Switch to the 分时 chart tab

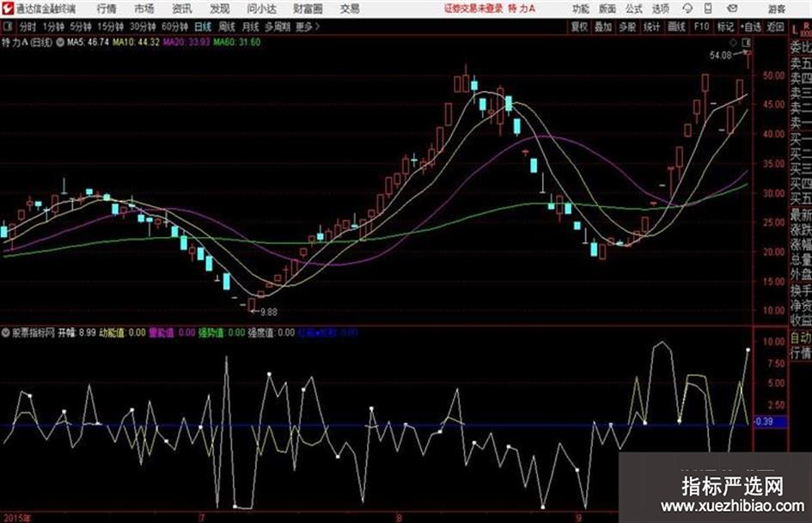point(27,27)
